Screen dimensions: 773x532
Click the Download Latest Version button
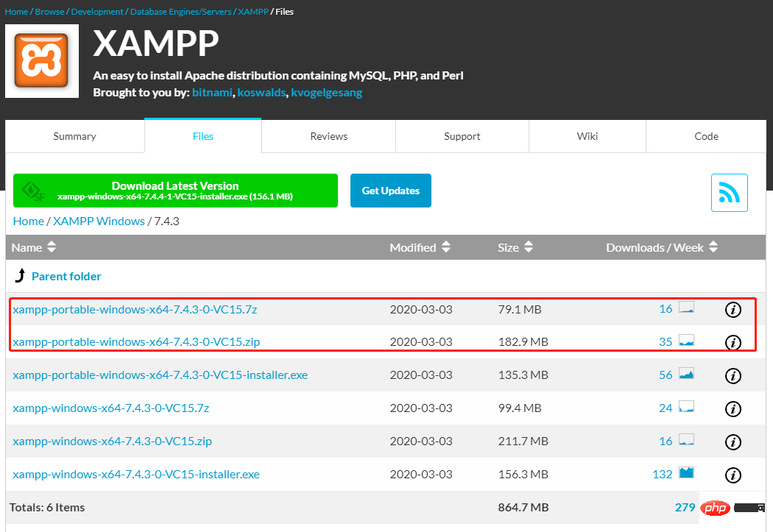click(x=175, y=190)
